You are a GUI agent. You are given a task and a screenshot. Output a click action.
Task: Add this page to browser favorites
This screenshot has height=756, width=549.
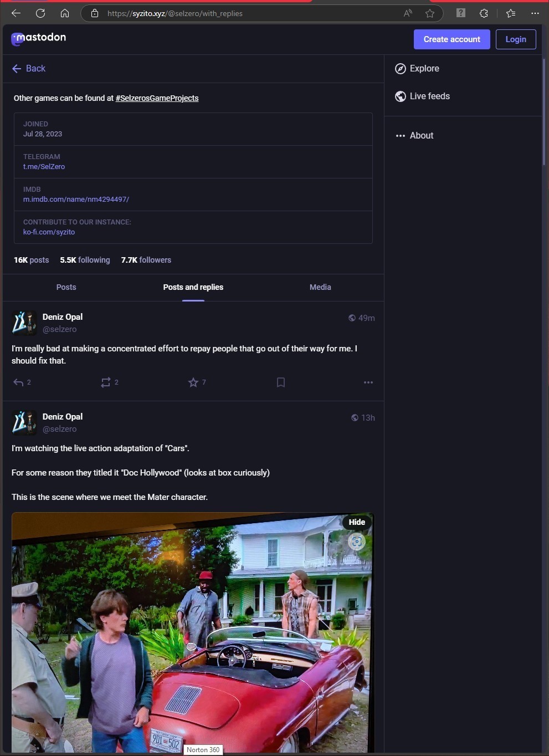click(430, 13)
